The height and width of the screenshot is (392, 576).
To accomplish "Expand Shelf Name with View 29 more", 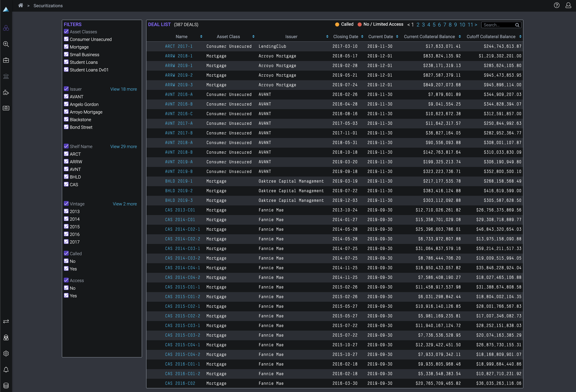I will [123, 146].
